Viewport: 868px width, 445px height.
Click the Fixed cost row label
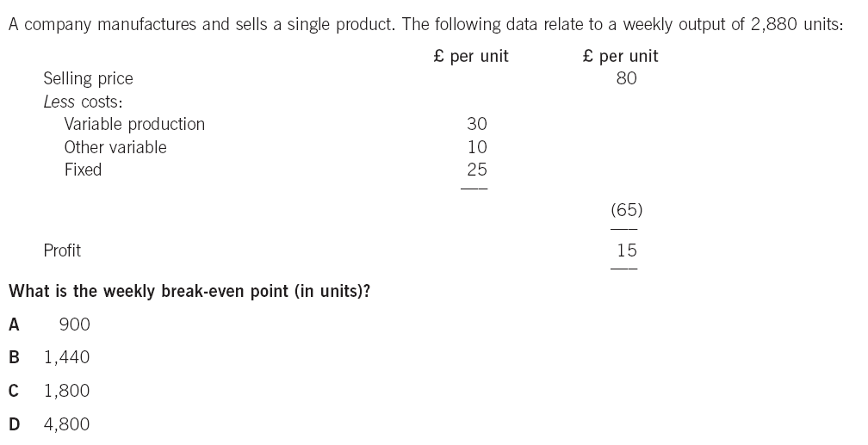pos(83,170)
